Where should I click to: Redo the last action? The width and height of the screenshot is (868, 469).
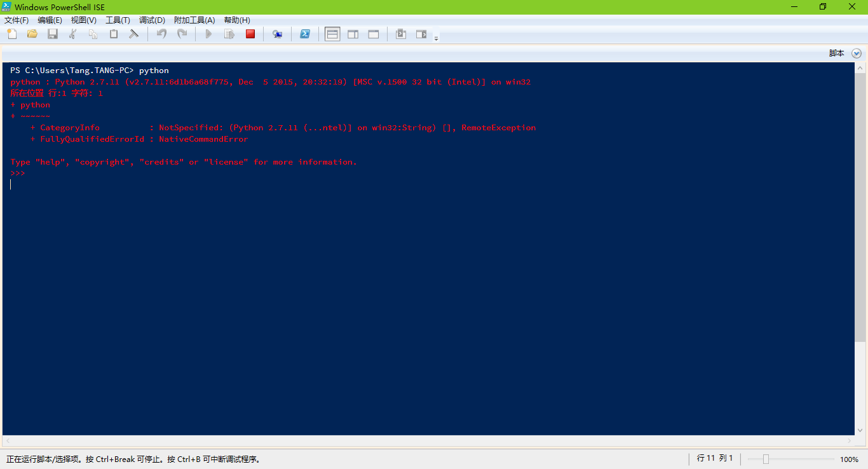click(x=182, y=34)
